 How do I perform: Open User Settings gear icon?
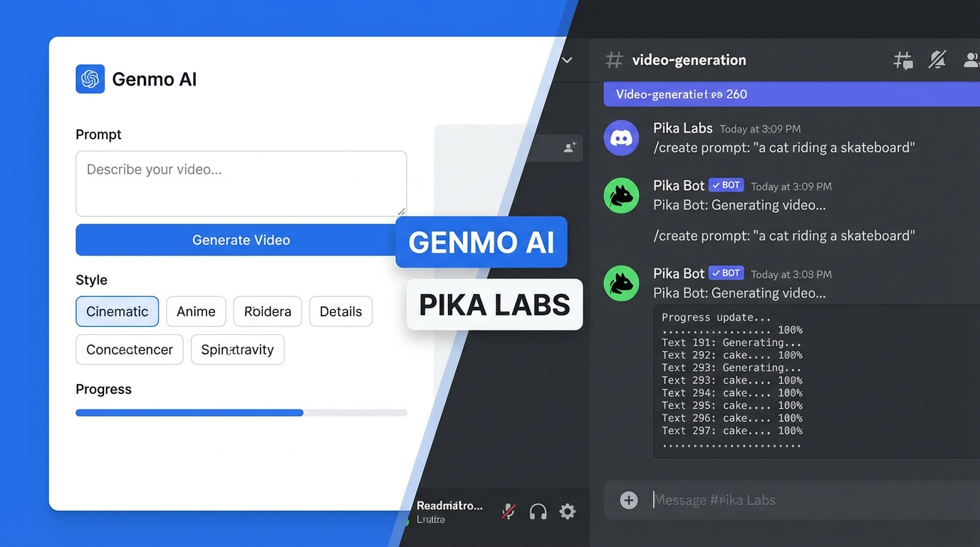(567, 511)
